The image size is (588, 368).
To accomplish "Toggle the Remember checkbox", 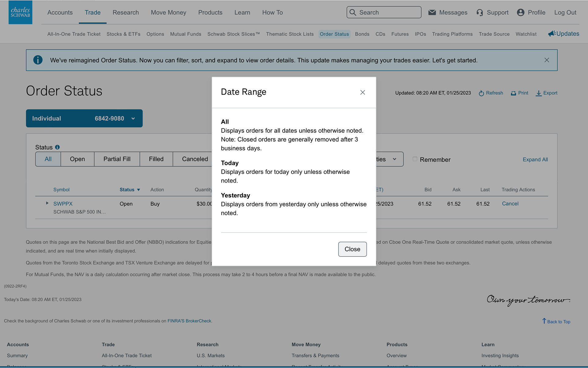I will pyautogui.click(x=415, y=159).
